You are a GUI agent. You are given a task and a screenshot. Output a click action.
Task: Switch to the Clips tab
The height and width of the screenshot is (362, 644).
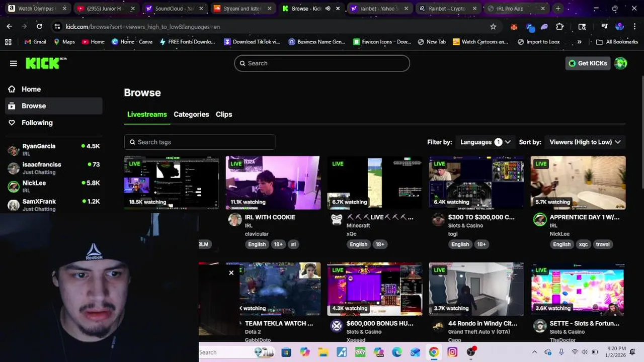point(224,115)
